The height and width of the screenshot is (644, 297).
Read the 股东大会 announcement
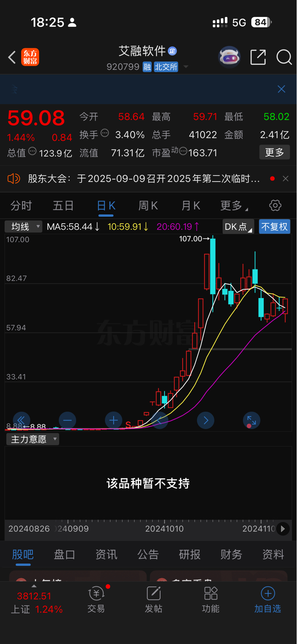click(x=144, y=179)
